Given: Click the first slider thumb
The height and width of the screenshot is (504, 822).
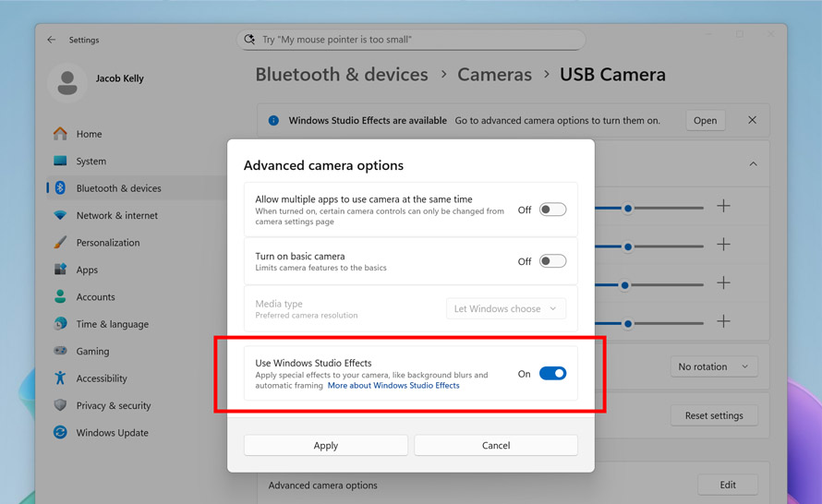Looking at the screenshot, I should [x=627, y=209].
